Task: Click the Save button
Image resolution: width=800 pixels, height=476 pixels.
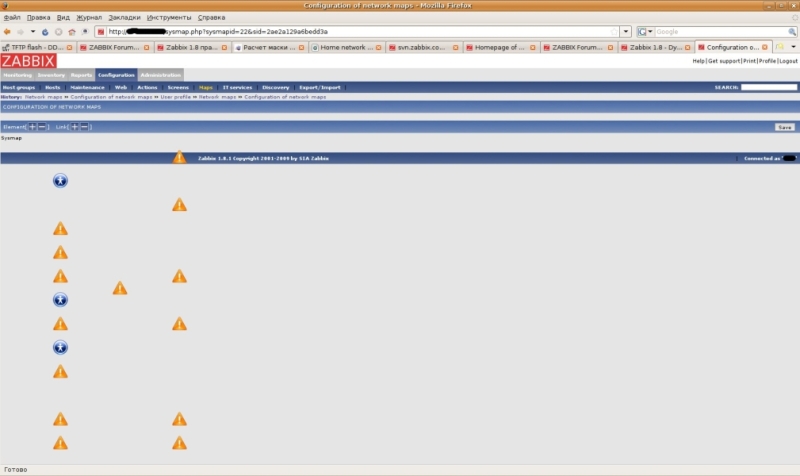Action: pyautogui.click(x=785, y=127)
